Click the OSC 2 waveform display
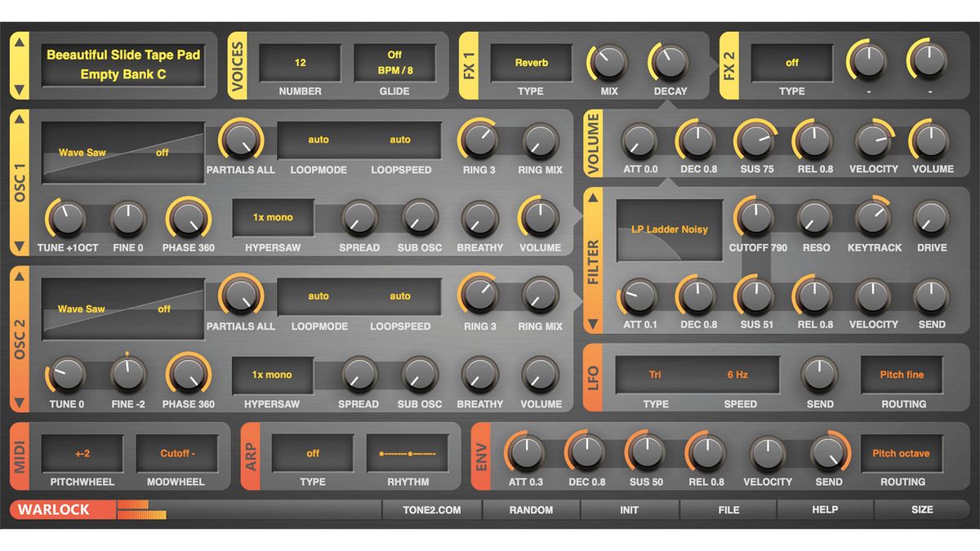Image resolution: width=980 pixels, height=551 pixels. click(x=122, y=306)
